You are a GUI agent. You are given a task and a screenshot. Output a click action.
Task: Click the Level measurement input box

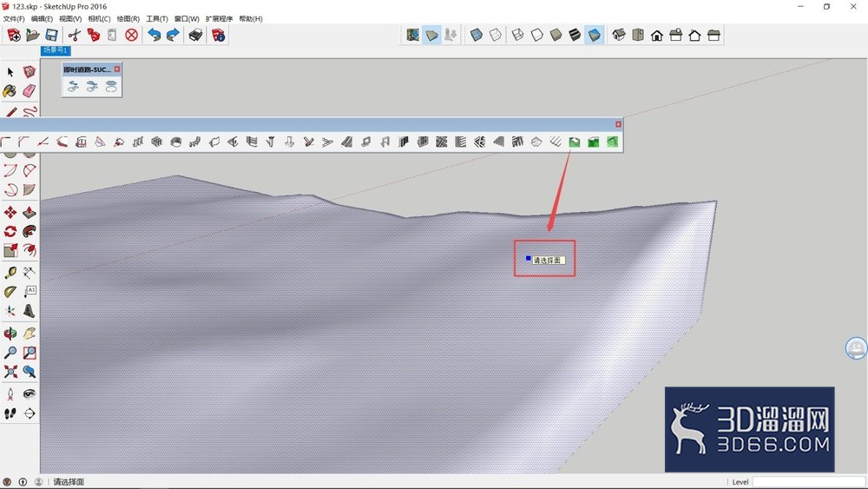point(808,482)
